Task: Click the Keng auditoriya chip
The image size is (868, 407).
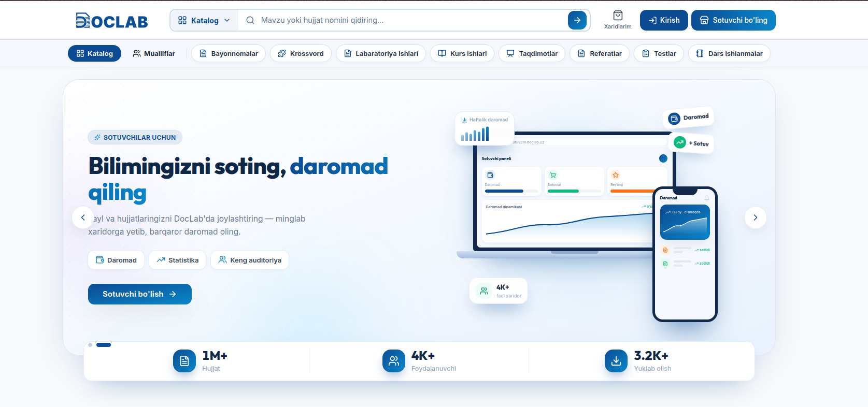Action: (250, 260)
